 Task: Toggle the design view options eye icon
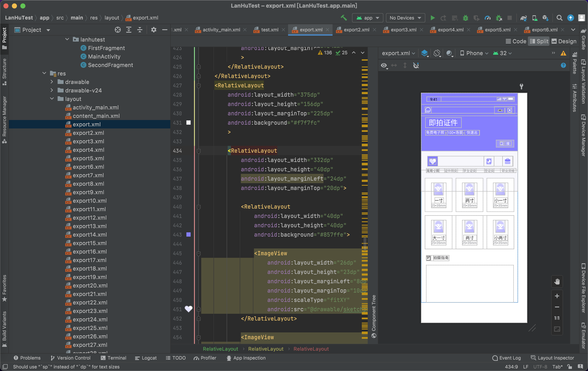[x=384, y=66]
